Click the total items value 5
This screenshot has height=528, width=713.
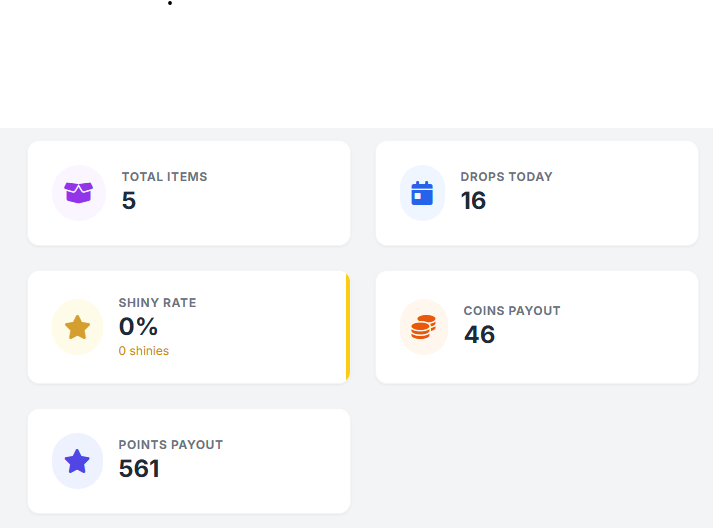tap(129, 201)
